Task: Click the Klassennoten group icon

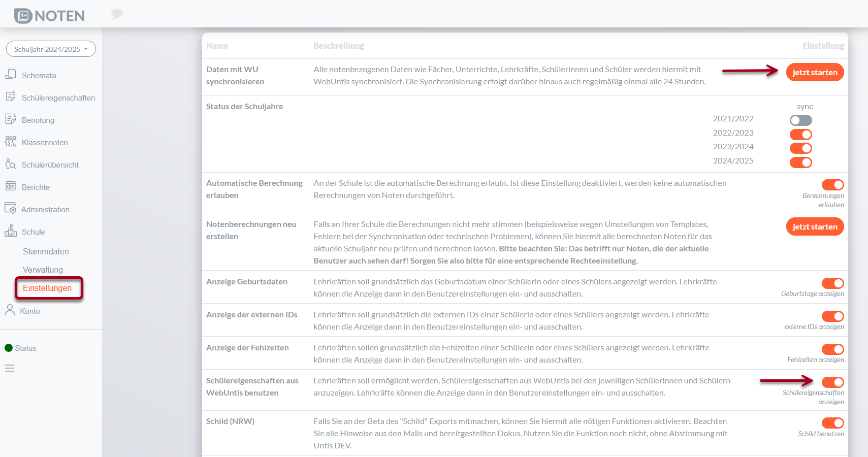Action: [x=11, y=142]
